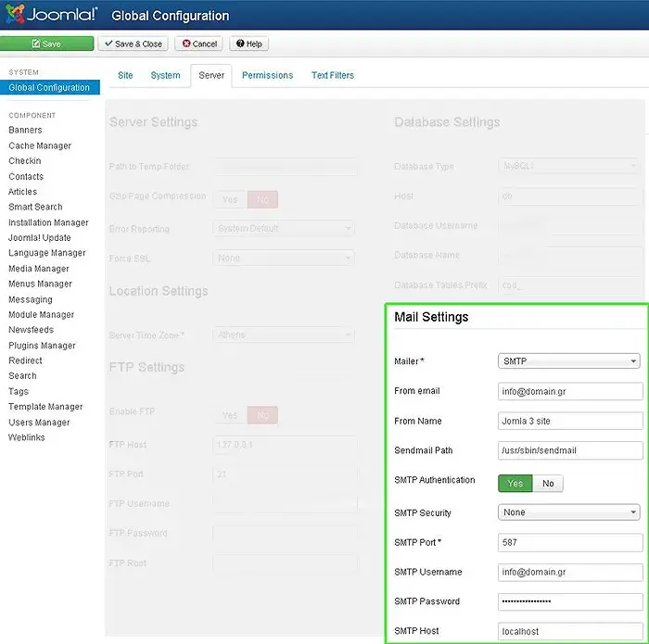Switch to the Site tab

125,75
